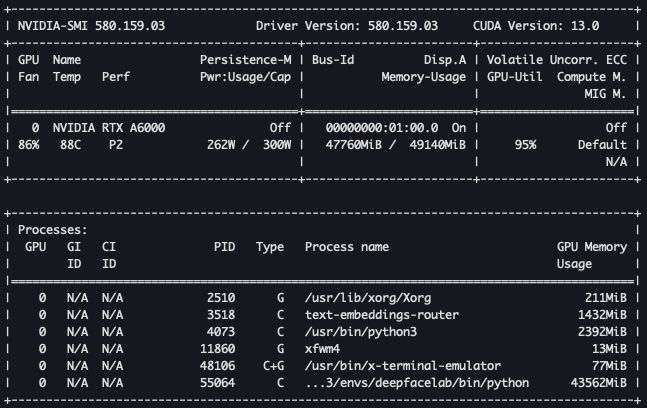647x408 pixels.
Task: Click the 1432MiB memory usage value
Action: (x=602, y=315)
